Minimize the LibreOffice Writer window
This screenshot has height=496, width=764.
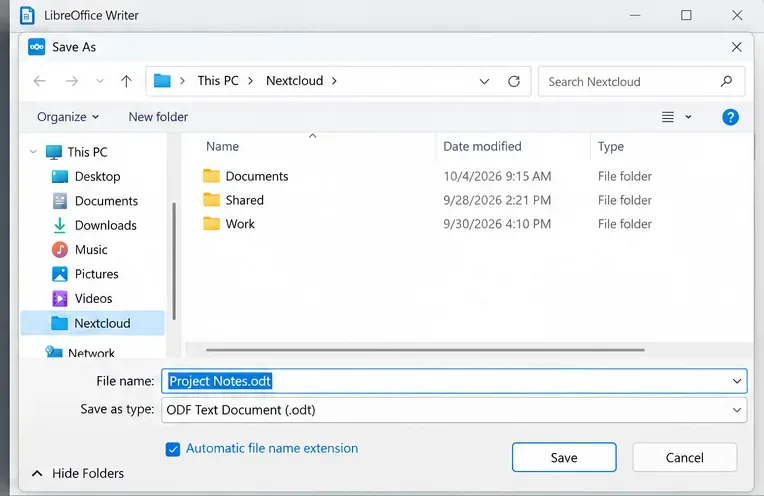634,15
